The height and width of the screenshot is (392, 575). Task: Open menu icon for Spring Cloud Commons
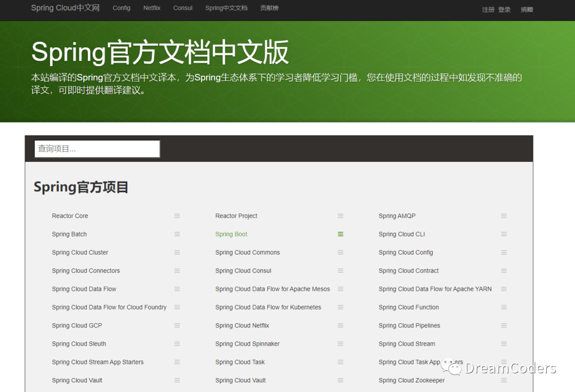[340, 252]
